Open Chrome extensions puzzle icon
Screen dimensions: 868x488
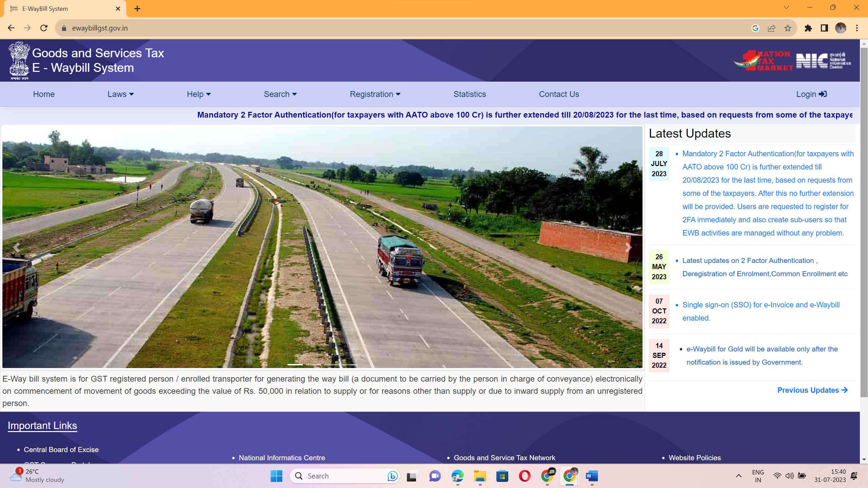point(808,28)
